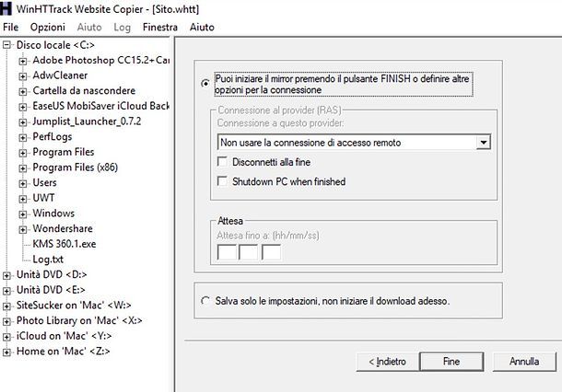Select the Disco locale <C:> label
This screenshot has height=392, width=562.
(x=55, y=45)
